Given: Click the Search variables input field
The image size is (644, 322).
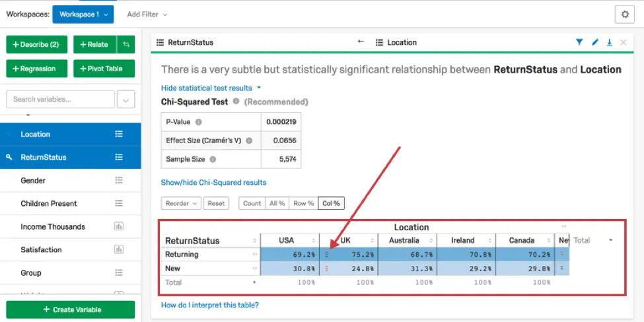Looking at the screenshot, I should (60, 100).
